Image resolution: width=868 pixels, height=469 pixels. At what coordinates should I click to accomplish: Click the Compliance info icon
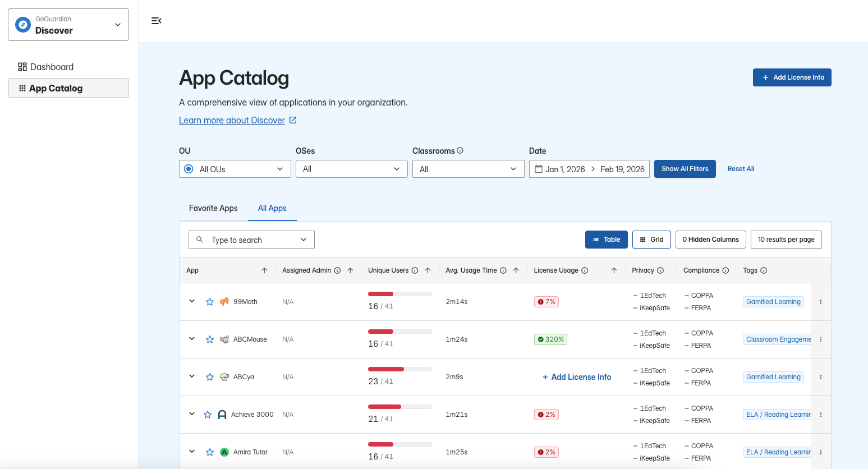point(725,270)
